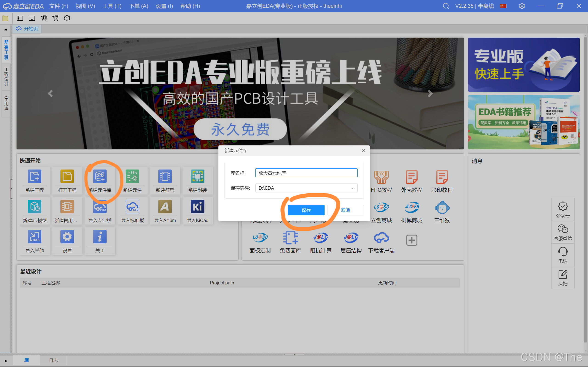Open the 新建3D模型 icon

tap(34, 207)
